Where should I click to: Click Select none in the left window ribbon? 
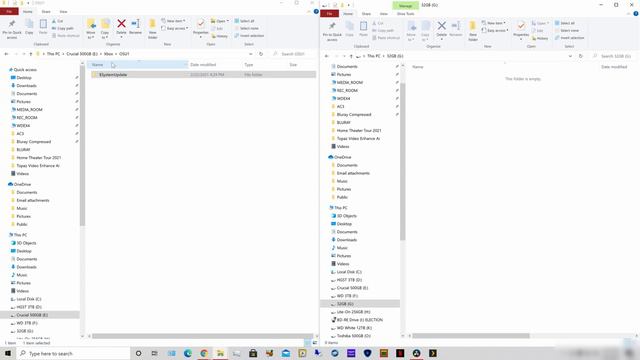[247, 28]
